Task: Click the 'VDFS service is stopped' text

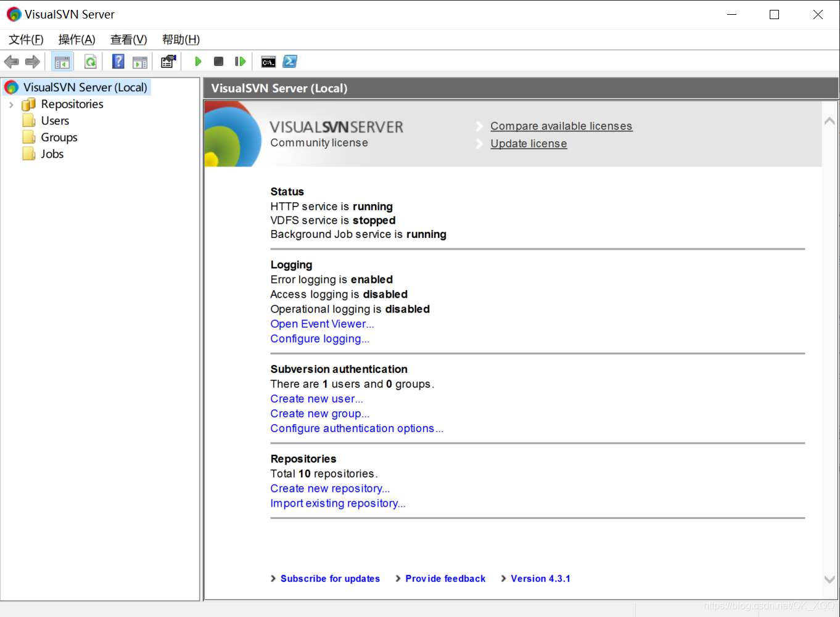Action: [x=333, y=221]
